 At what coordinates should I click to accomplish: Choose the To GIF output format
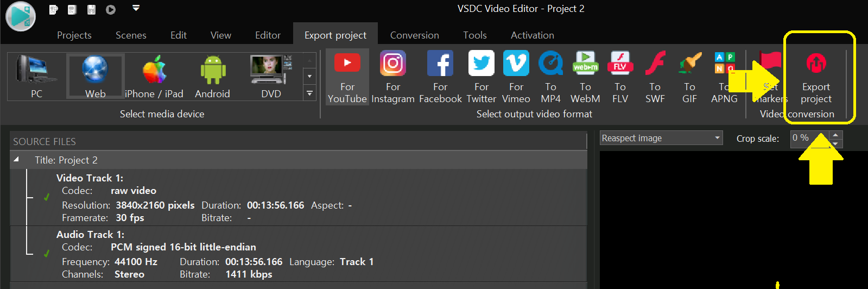point(689,76)
